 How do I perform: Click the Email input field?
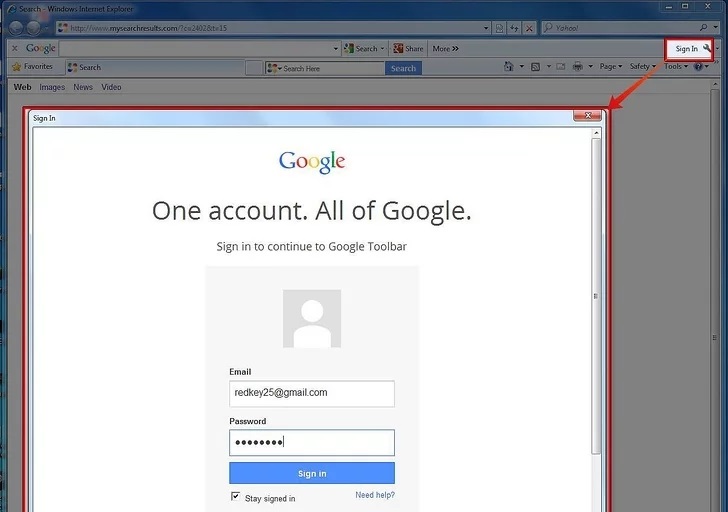click(x=312, y=394)
